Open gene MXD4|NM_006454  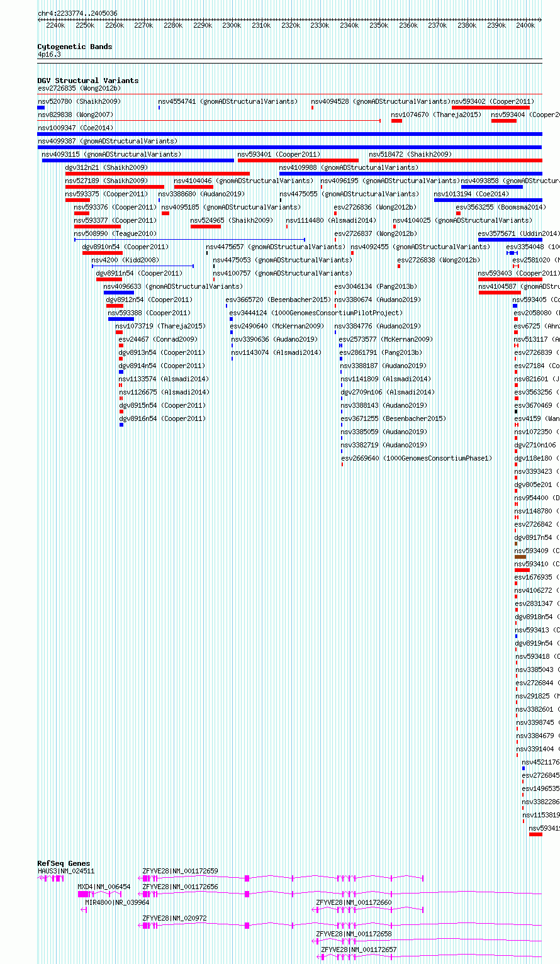click(104, 887)
